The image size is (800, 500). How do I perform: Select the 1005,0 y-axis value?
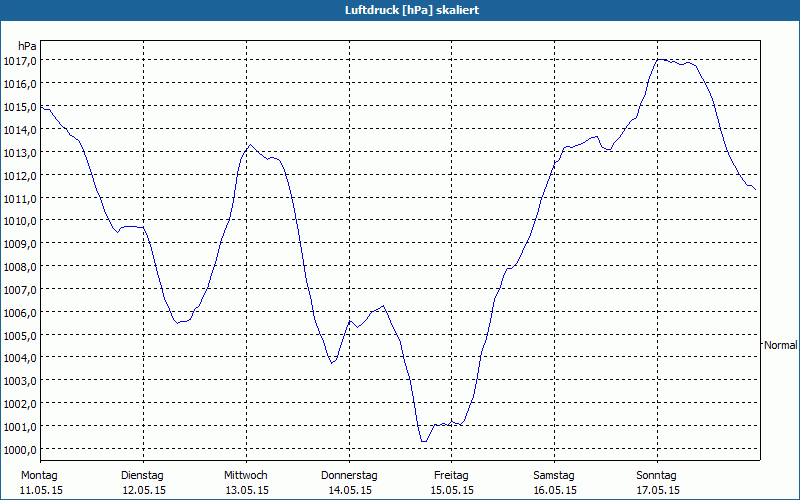(x=20, y=336)
